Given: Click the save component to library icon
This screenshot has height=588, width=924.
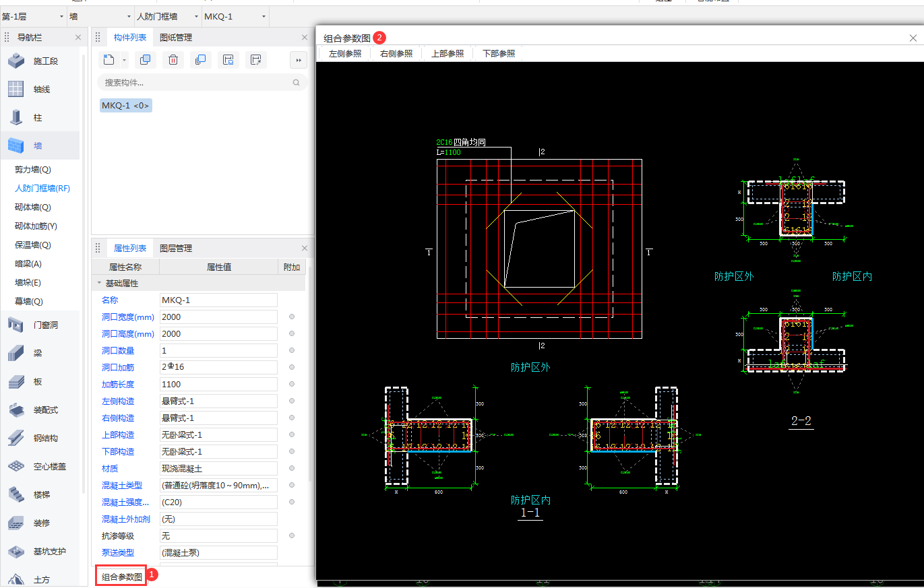Looking at the screenshot, I should pos(228,60).
